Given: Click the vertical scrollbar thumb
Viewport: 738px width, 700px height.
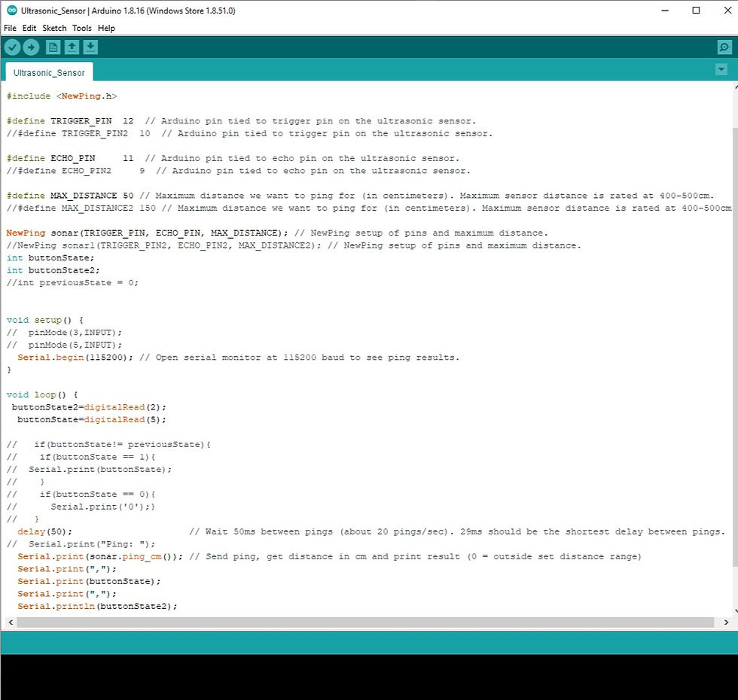Looking at the screenshot, I should pyautogui.click(x=736, y=347).
